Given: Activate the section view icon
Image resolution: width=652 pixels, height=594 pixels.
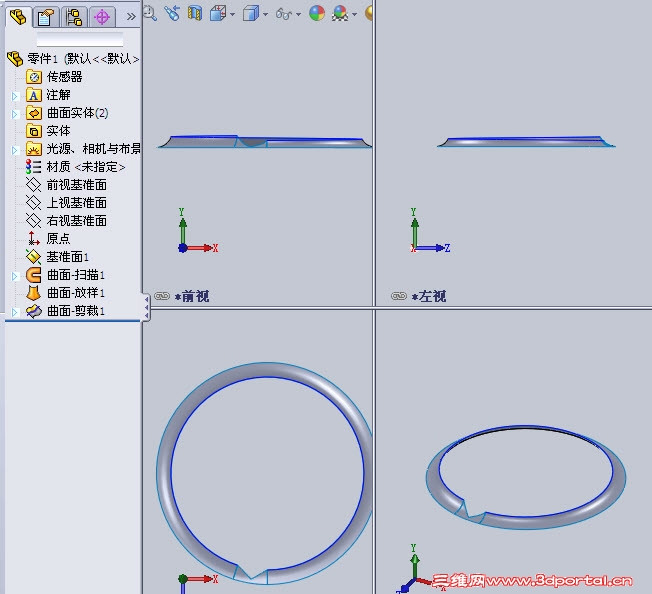Looking at the screenshot, I should coord(195,13).
